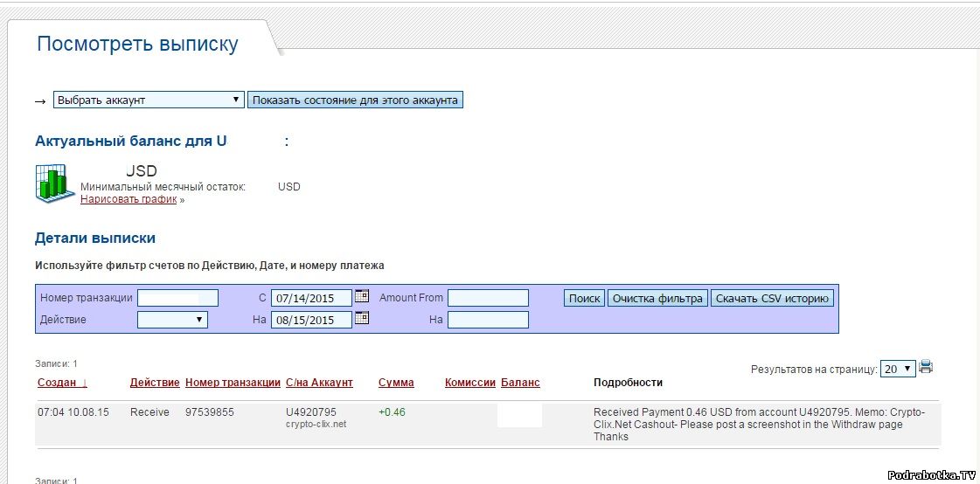Sort by С/на Аккаунт column header

319,383
